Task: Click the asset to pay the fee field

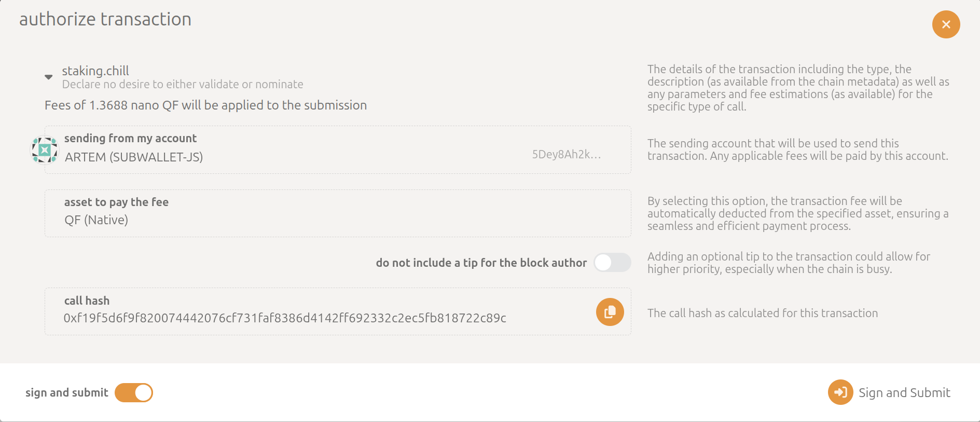Action: pos(337,213)
